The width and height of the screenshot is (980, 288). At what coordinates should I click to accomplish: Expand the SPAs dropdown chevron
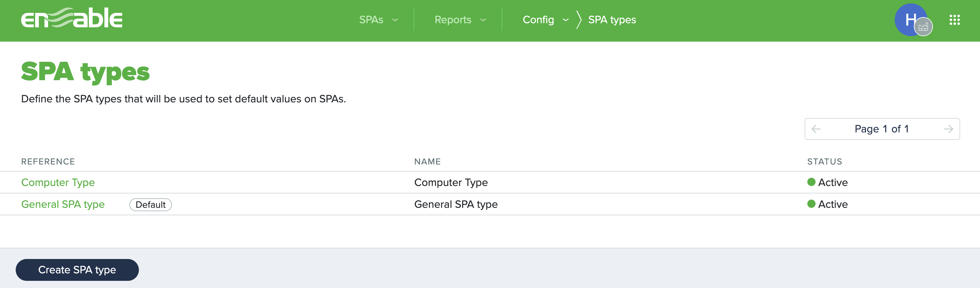[395, 20]
